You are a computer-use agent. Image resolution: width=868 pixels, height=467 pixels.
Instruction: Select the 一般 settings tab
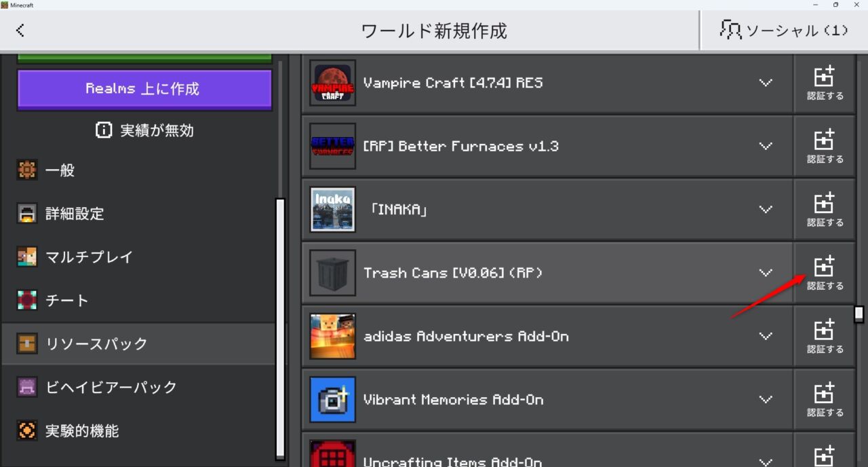138,170
